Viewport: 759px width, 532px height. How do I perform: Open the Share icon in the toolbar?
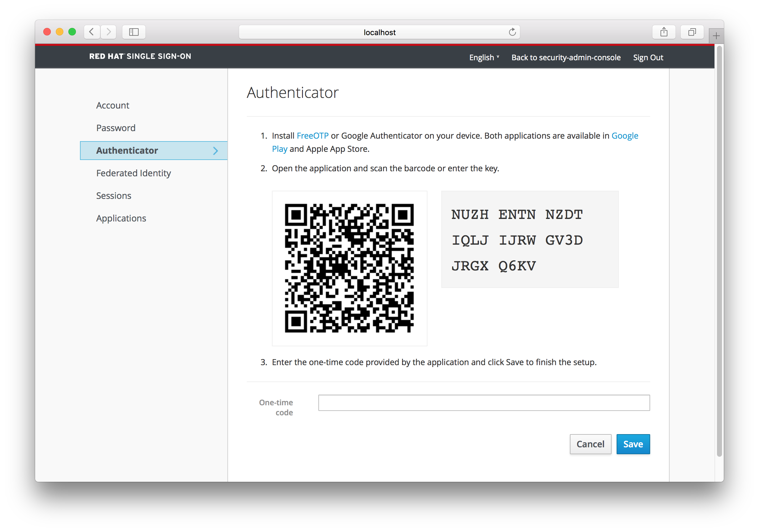(664, 32)
